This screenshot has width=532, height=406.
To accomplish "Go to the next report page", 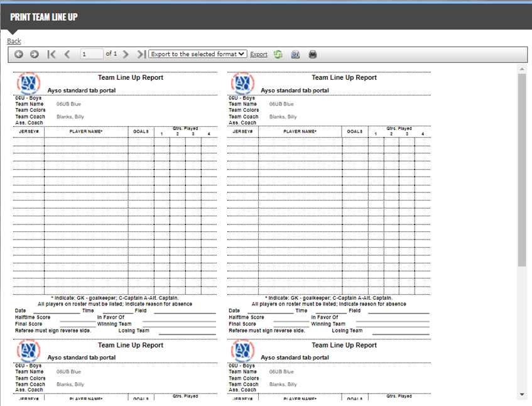I will pos(126,55).
